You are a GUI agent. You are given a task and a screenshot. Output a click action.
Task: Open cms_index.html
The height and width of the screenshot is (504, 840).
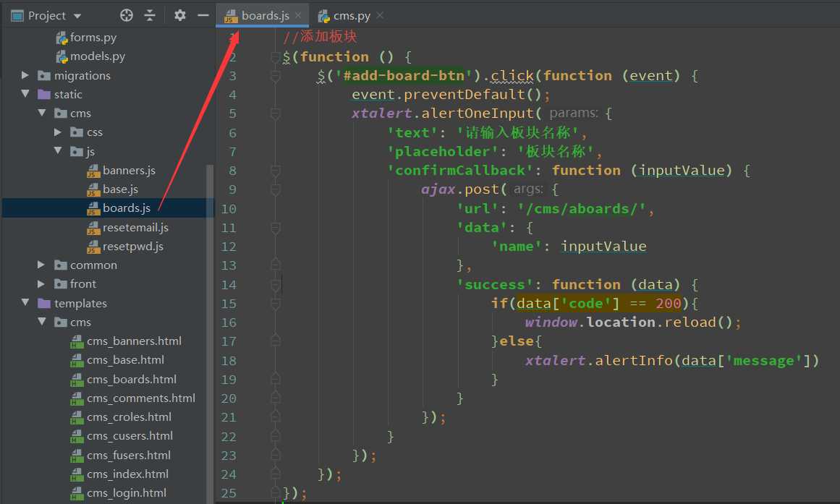[127, 474]
